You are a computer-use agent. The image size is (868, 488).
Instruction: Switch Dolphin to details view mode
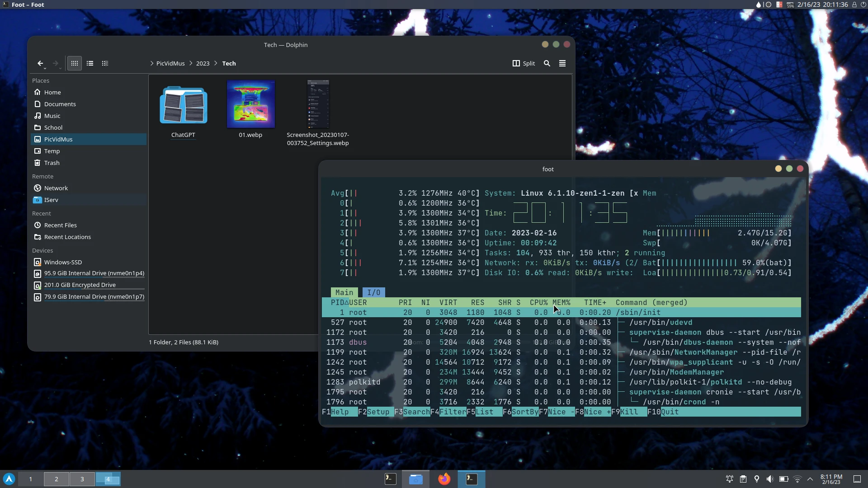[105, 63]
